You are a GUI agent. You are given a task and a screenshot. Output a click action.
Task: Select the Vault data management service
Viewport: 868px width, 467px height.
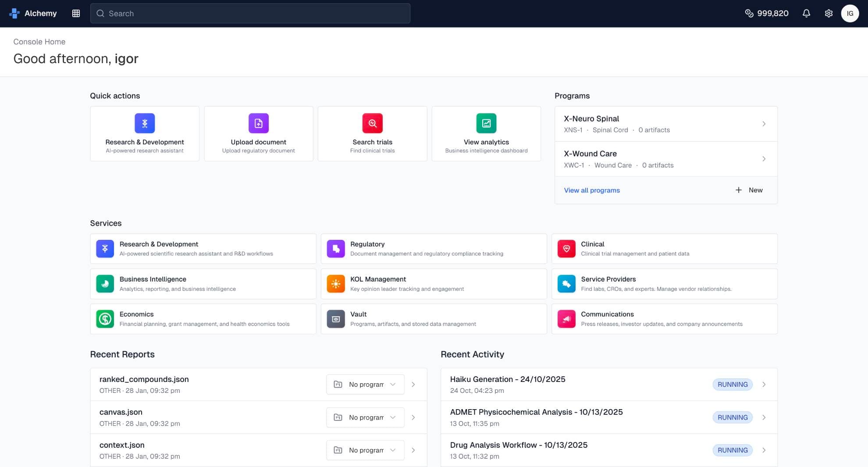pos(433,318)
